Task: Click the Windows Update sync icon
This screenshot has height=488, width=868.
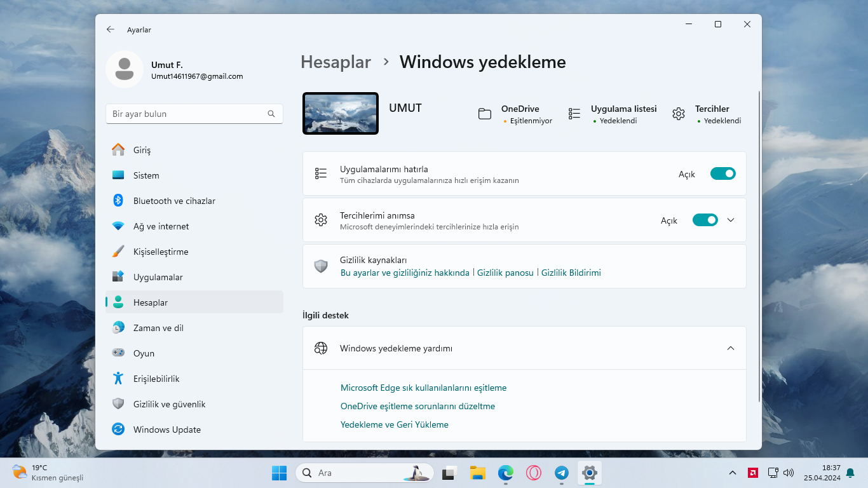Action: 118,430
